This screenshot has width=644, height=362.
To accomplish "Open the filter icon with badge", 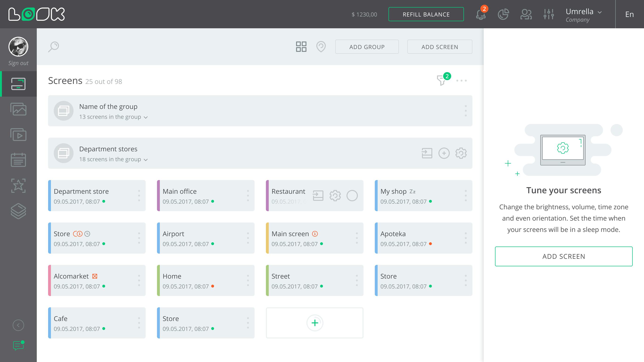I will (442, 80).
